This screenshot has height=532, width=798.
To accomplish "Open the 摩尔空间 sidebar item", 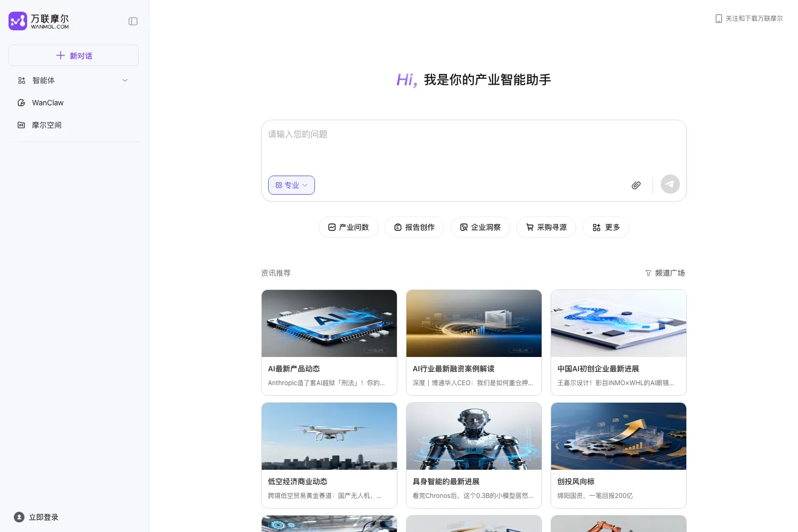I will (73, 125).
